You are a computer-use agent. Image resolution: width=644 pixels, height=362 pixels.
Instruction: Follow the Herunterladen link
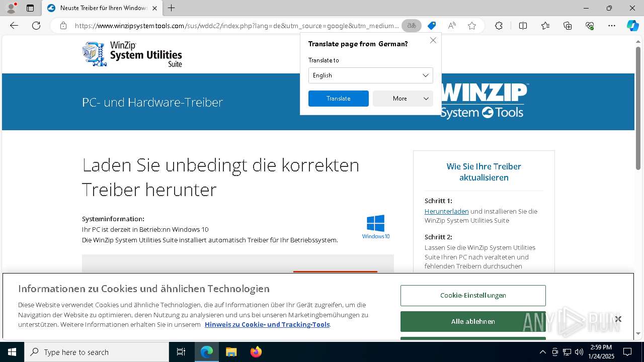tap(446, 212)
